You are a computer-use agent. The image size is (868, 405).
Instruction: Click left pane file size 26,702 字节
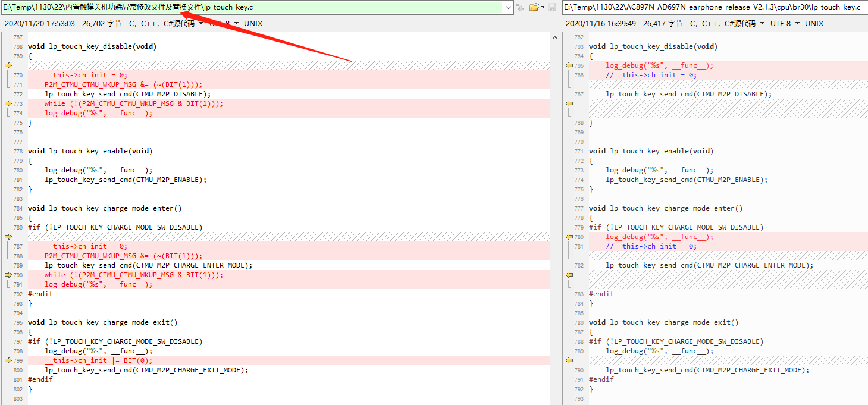[x=101, y=23]
